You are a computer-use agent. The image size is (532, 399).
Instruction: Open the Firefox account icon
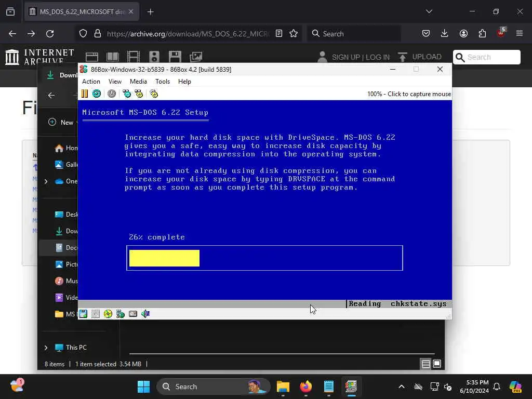point(463,34)
